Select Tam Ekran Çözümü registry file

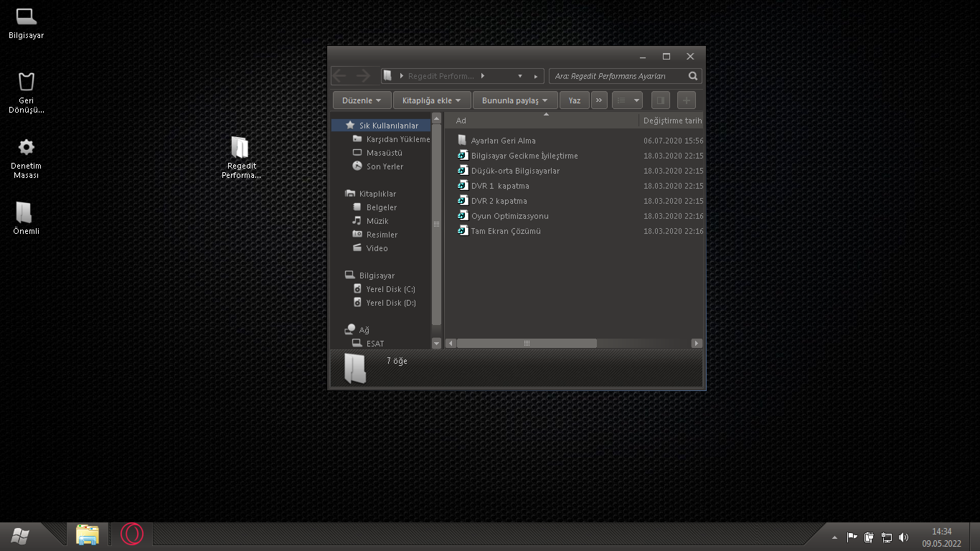coord(499,231)
